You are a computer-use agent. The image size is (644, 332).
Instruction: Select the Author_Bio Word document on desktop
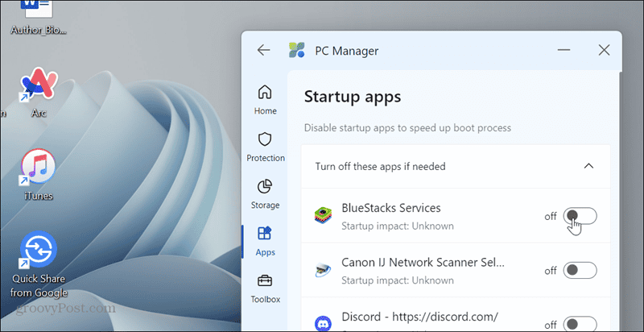(x=39, y=18)
